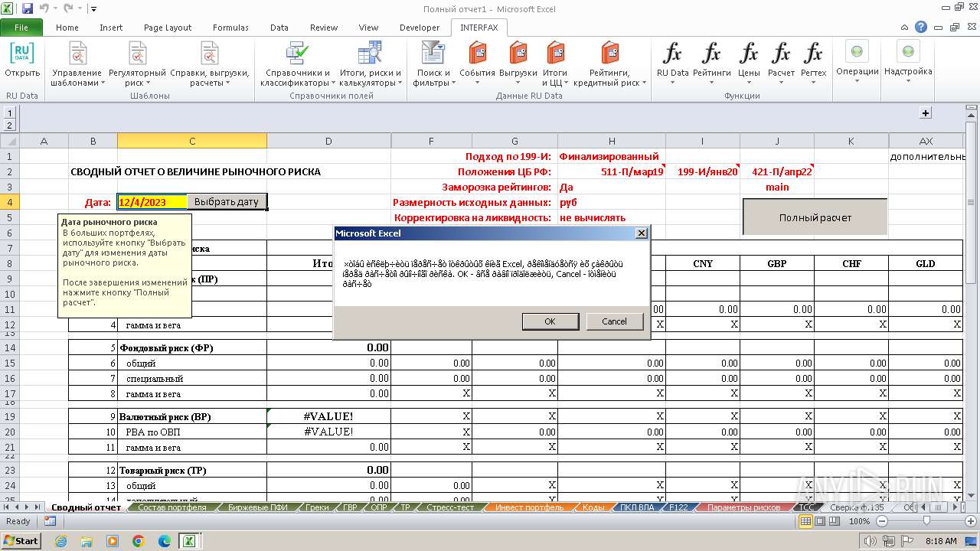This screenshot has height=551, width=980.
Task: Click macro recording icon in status bar
Action: [50, 521]
